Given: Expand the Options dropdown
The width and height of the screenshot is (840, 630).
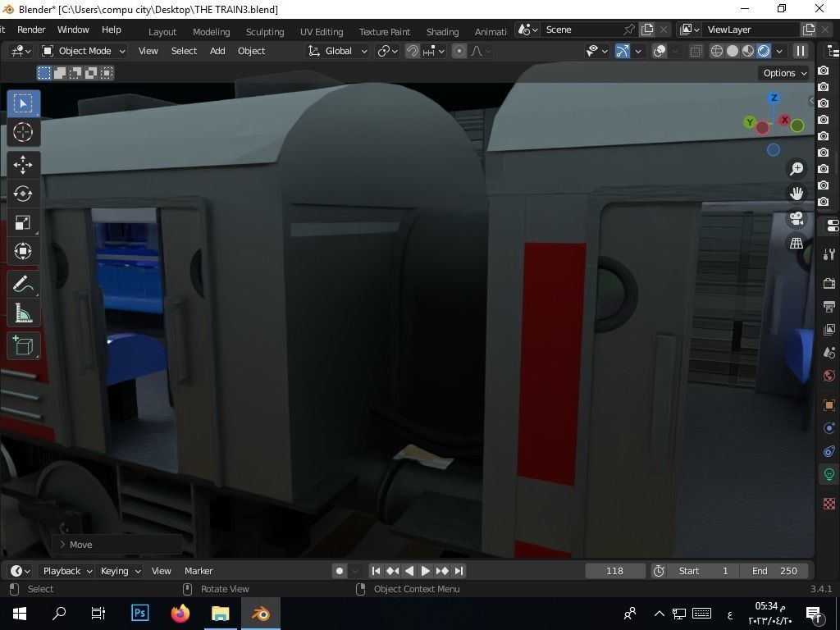Looking at the screenshot, I should click(783, 73).
